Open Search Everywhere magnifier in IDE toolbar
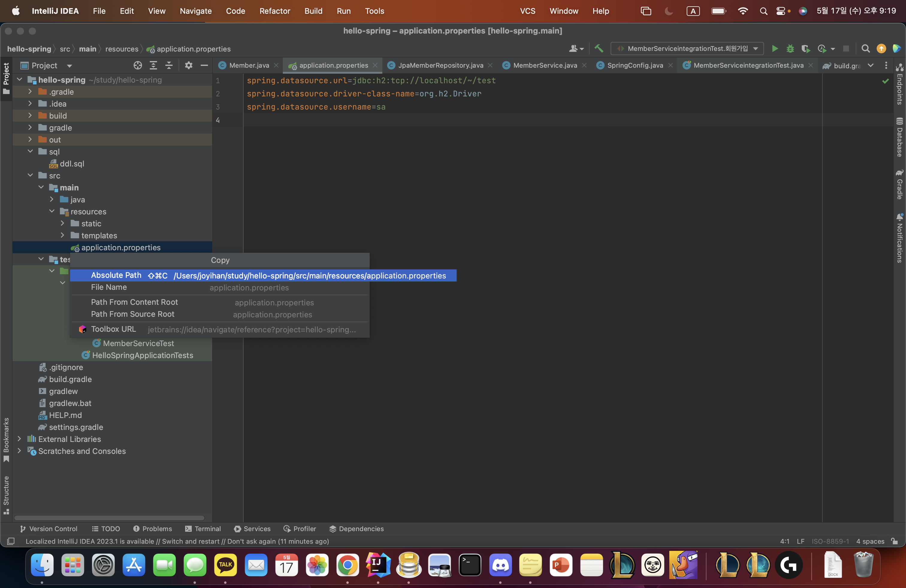 click(x=865, y=49)
